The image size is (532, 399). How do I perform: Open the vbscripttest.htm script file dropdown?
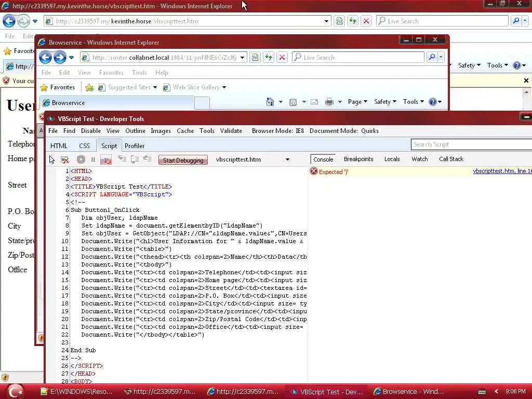(287, 159)
